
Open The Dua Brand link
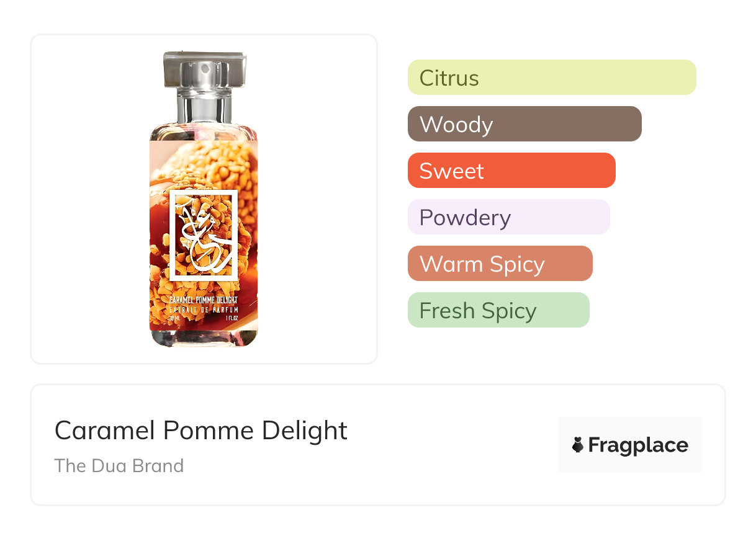tap(119, 466)
